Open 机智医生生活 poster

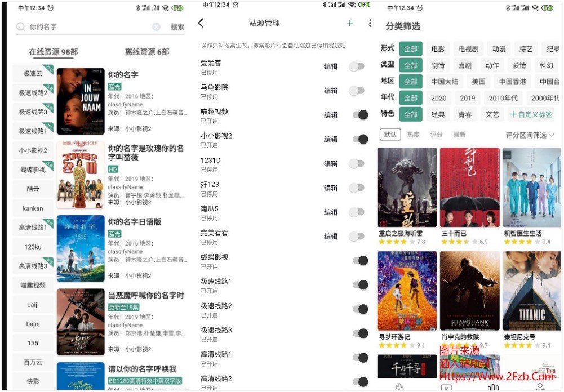point(532,188)
